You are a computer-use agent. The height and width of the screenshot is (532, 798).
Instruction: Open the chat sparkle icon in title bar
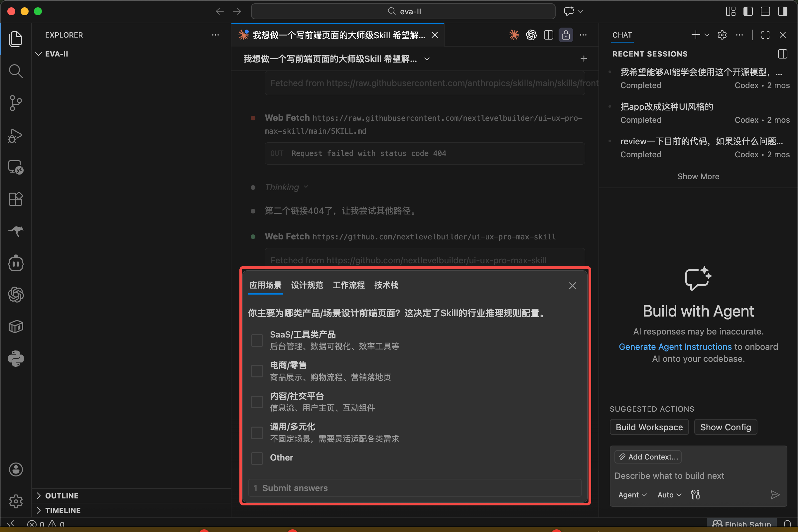click(x=569, y=12)
